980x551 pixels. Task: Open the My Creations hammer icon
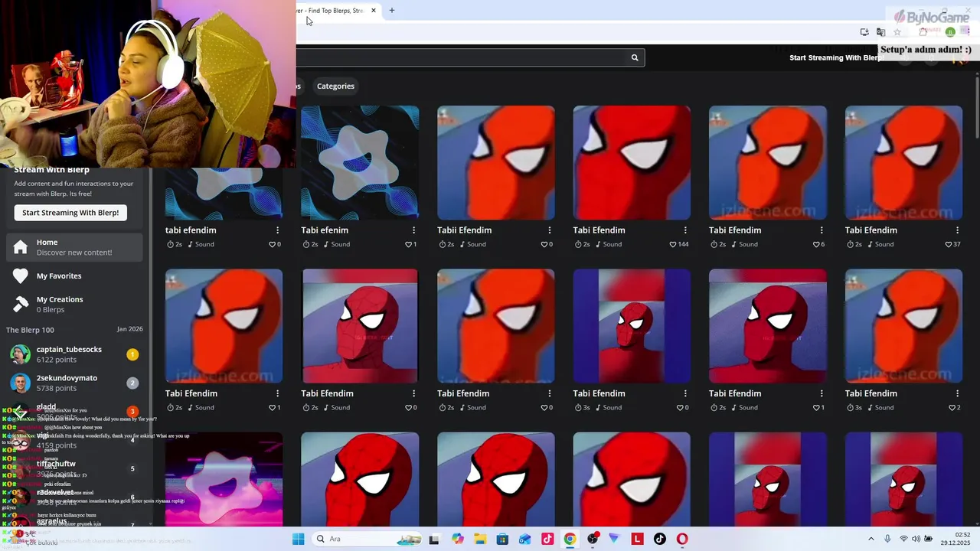point(21,305)
